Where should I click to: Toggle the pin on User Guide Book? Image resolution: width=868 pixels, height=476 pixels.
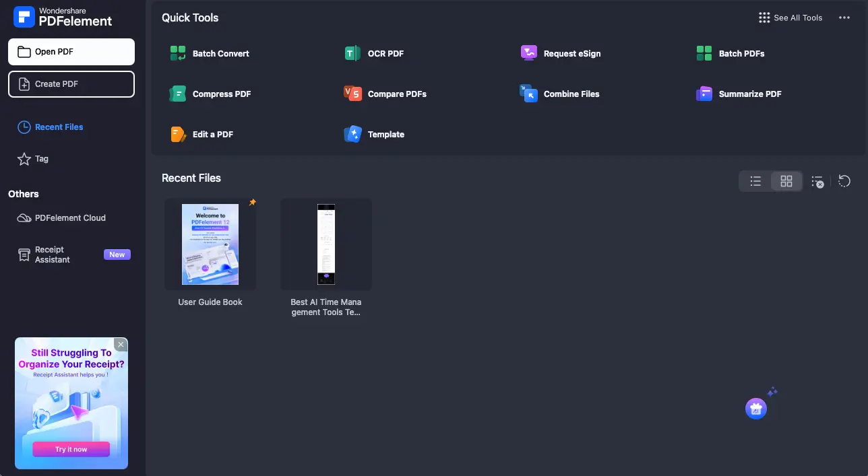pyautogui.click(x=253, y=203)
